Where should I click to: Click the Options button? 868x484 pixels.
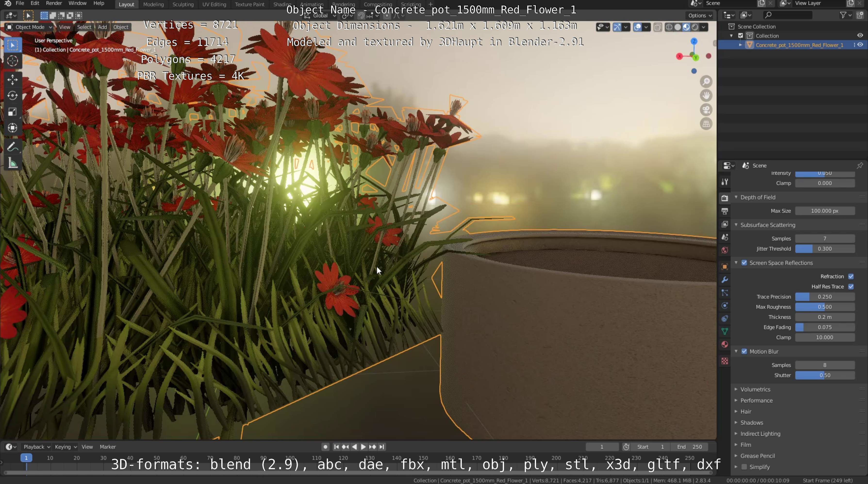[700, 16]
